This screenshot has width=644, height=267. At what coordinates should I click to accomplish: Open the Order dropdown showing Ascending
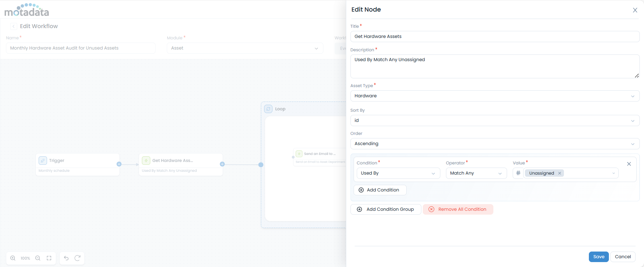494,144
